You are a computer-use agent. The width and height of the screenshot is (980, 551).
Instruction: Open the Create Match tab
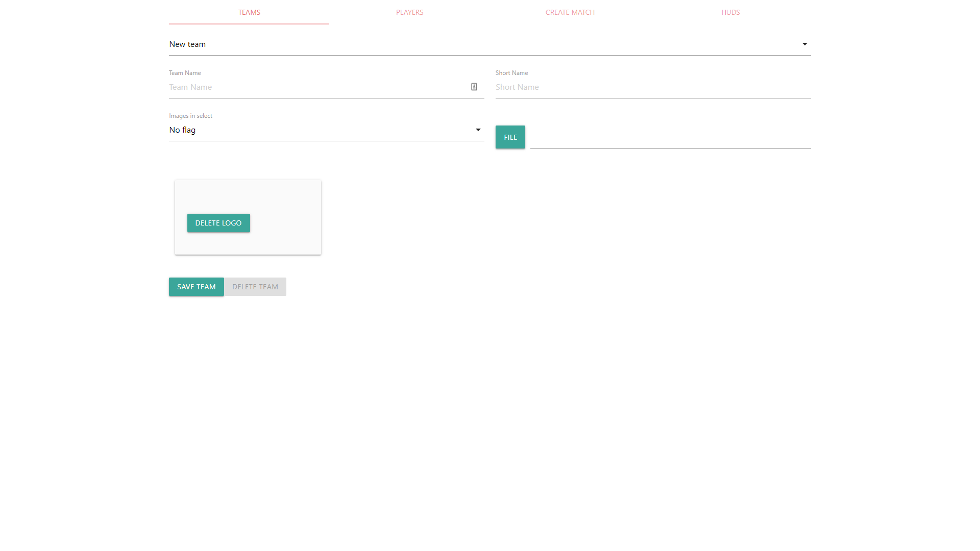point(570,12)
